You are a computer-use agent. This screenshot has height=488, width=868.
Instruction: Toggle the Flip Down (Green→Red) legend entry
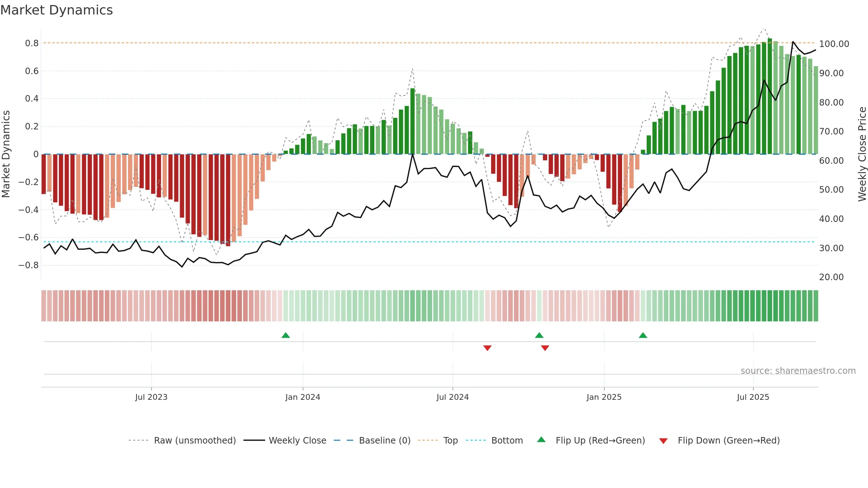click(719, 440)
